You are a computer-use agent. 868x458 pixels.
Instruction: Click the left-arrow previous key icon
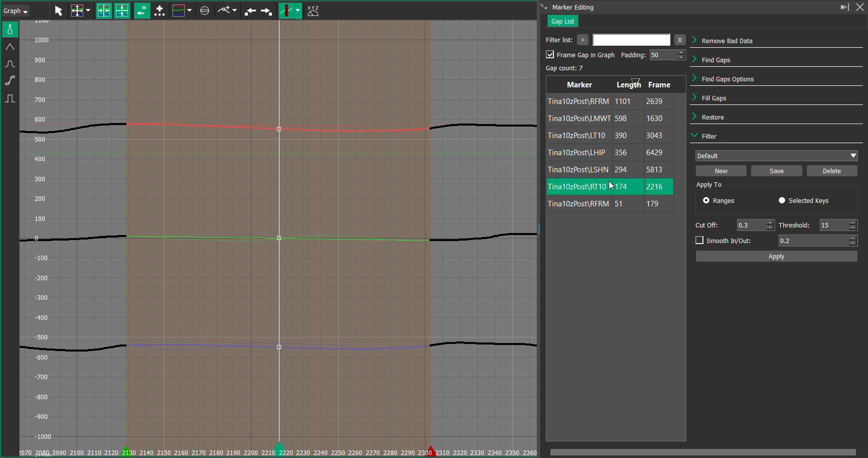point(250,11)
